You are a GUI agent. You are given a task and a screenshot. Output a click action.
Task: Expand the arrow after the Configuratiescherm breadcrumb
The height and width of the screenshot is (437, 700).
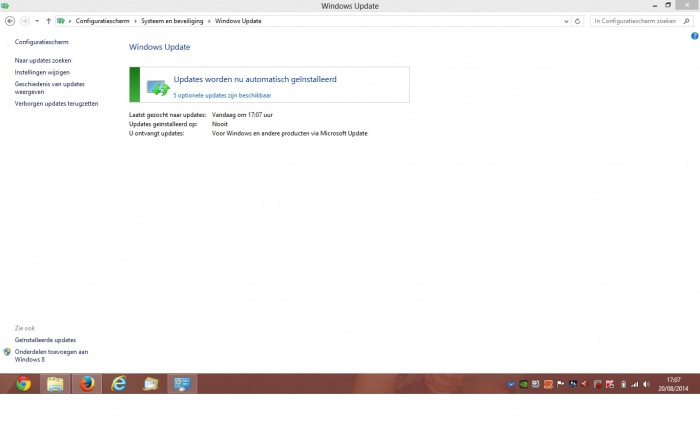[x=135, y=21]
